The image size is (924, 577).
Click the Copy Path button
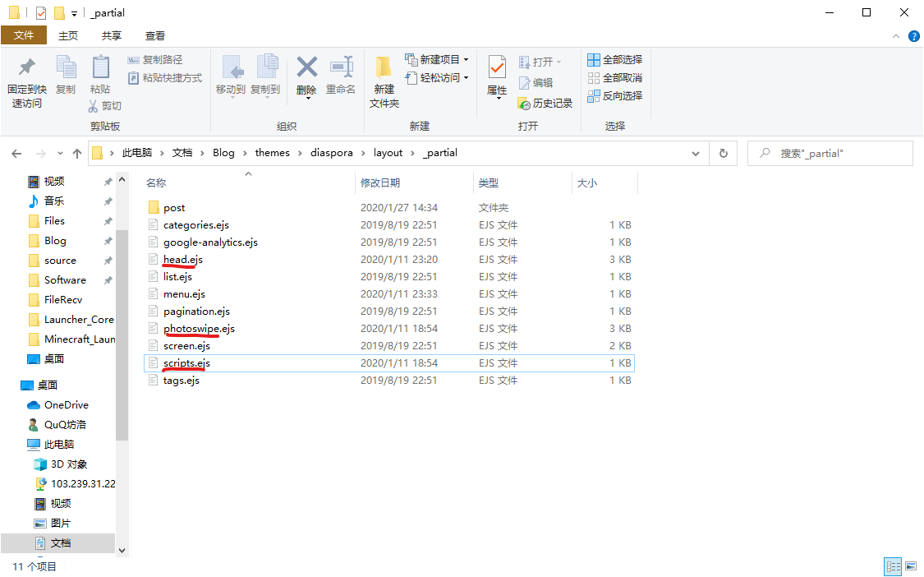[x=156, y=60]
